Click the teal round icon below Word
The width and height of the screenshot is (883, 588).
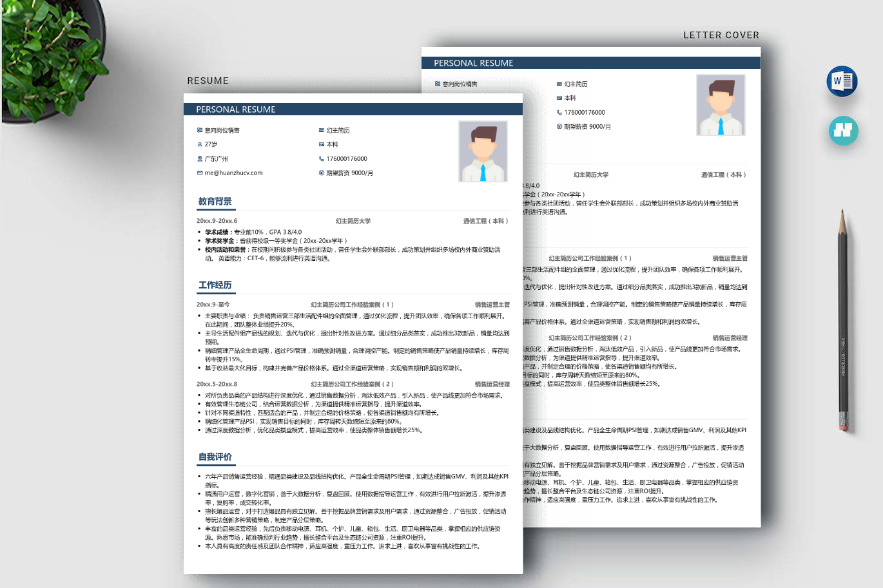point(843,131)
